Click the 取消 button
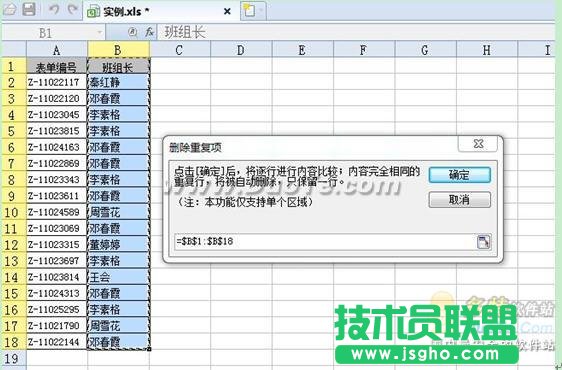 click(x=459, y=199)
